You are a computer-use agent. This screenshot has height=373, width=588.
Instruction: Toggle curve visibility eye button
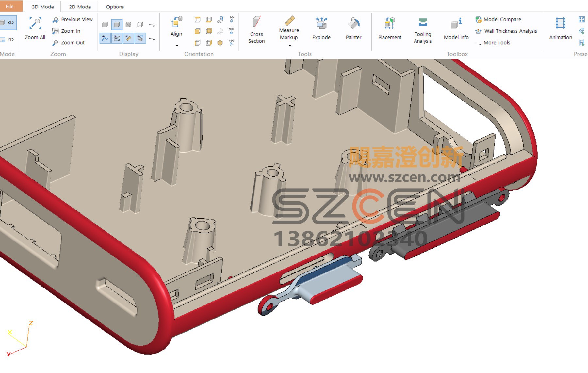click(x=105, y=39)
